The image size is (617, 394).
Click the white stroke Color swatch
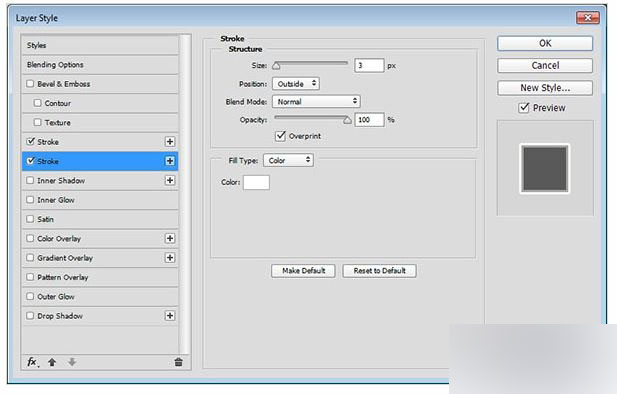click(256, 182)
